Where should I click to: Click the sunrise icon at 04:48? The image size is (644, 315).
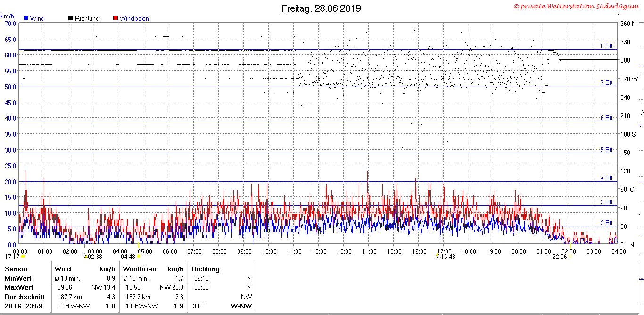pyautogui.click(x=139, y=257)
